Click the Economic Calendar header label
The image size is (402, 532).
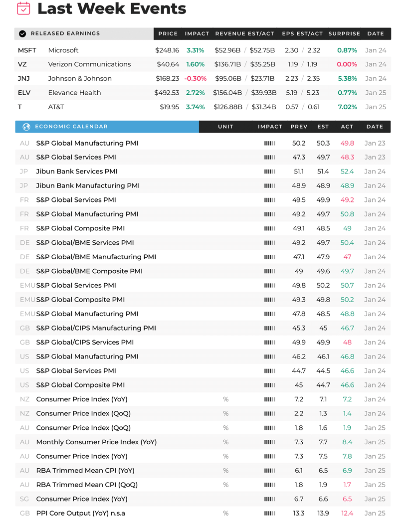tap(71, 127)
